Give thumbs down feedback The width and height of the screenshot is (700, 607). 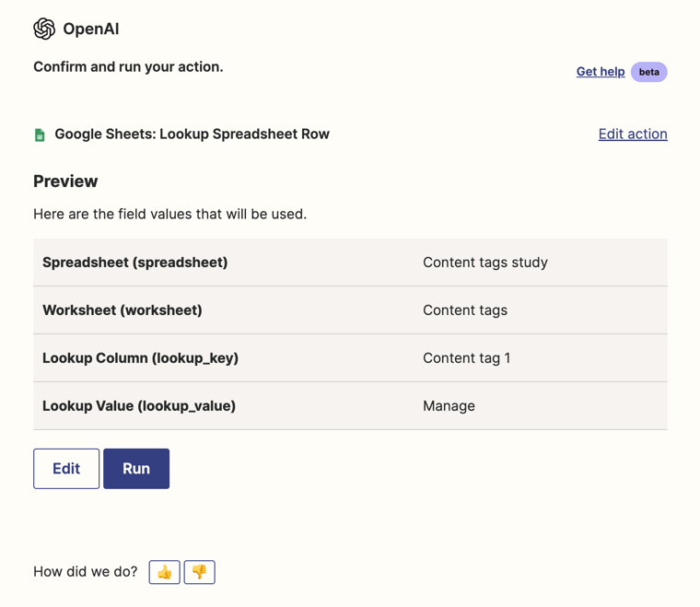click(x=199, y=572)
